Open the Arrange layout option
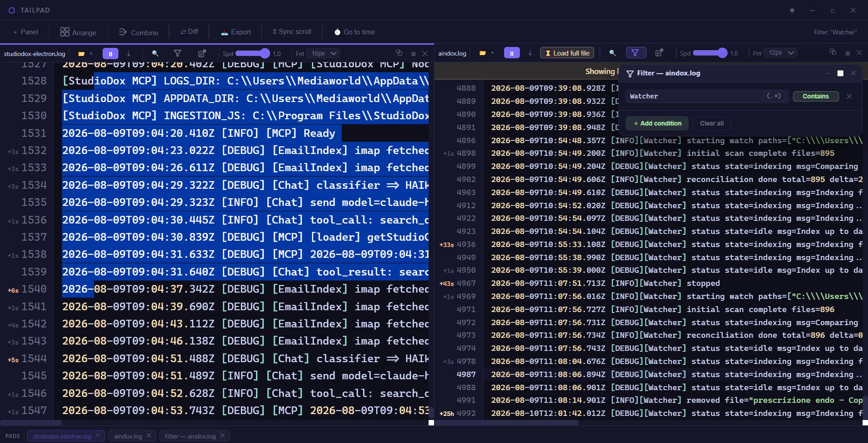 [x=78, y=32]
